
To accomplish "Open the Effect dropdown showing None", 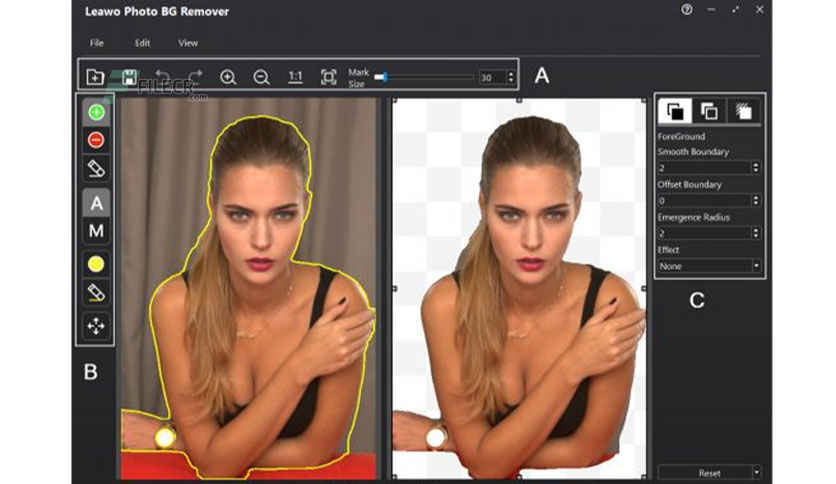I will pos(709,266).
